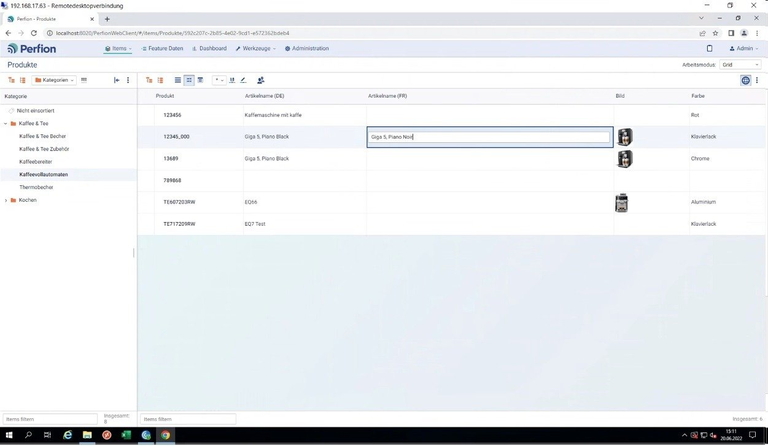Click the product image thumbnail for TE607203RW
This screenshot has width=768, height=446.
point(622,203)
